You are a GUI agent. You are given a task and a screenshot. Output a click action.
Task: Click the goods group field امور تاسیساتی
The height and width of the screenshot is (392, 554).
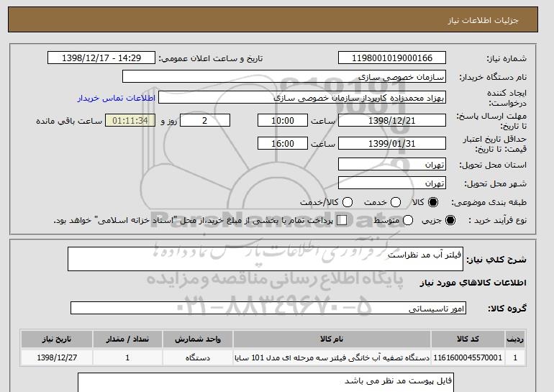point(268,308)
